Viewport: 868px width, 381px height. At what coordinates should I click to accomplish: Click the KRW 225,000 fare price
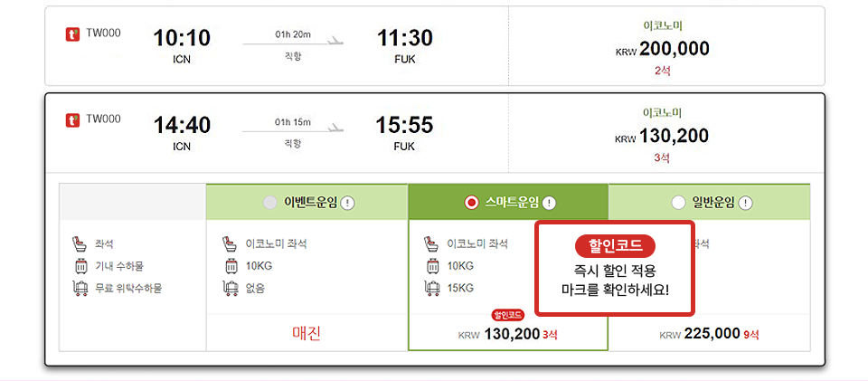[x=712, y=333]
